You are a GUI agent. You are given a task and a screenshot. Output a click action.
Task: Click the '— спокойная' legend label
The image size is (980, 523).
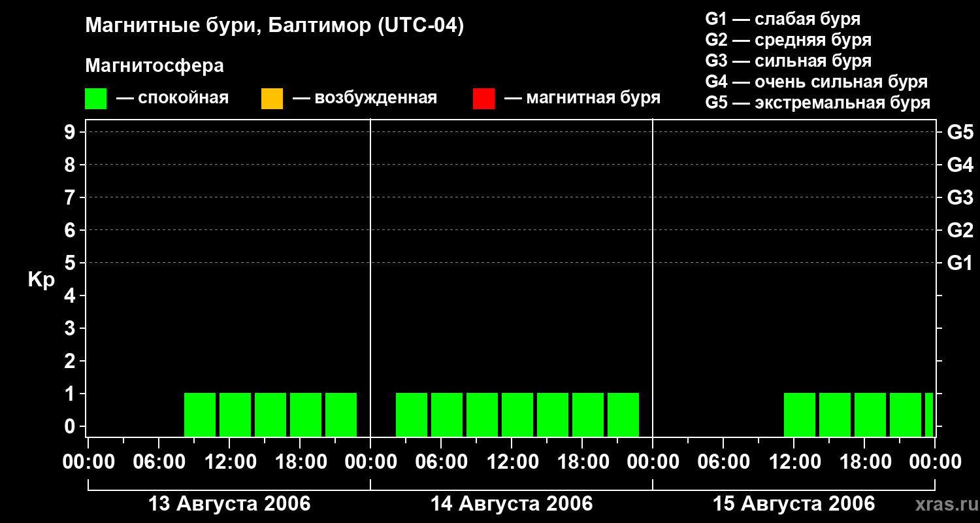(172, 98)
